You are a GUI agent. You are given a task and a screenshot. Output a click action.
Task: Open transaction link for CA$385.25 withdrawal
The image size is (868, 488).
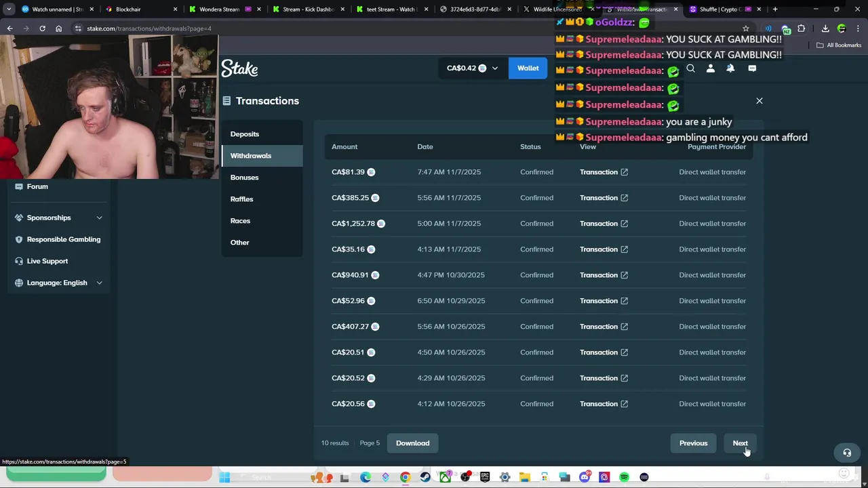[x=604, y=198]
